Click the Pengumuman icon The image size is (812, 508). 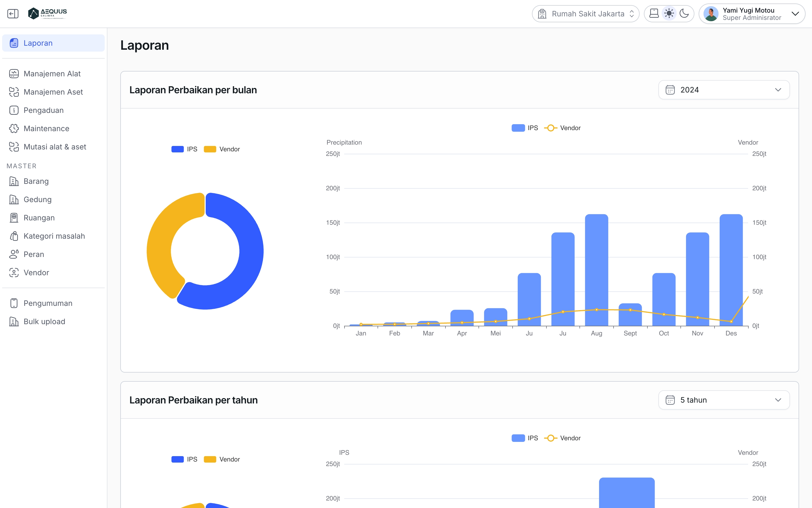tap(14, 303)
